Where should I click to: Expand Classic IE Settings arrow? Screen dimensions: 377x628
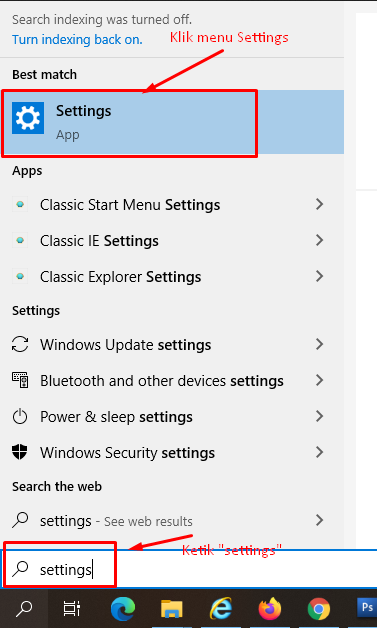(x=319, y=241)
